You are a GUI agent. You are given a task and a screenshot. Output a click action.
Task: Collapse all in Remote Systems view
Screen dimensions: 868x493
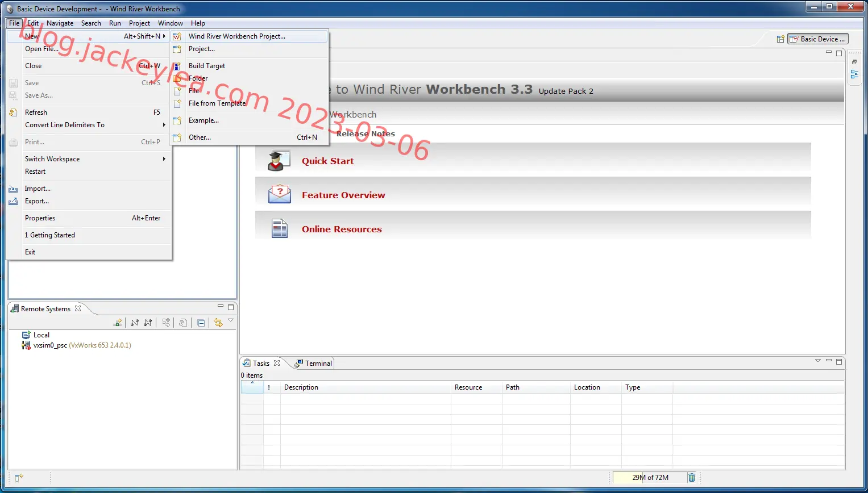pos(201,323)
